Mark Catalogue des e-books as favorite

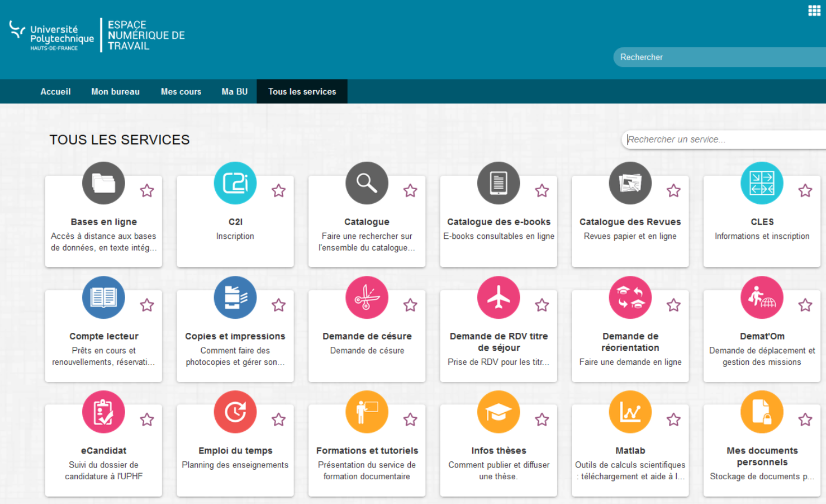click(x=542, y=191)
